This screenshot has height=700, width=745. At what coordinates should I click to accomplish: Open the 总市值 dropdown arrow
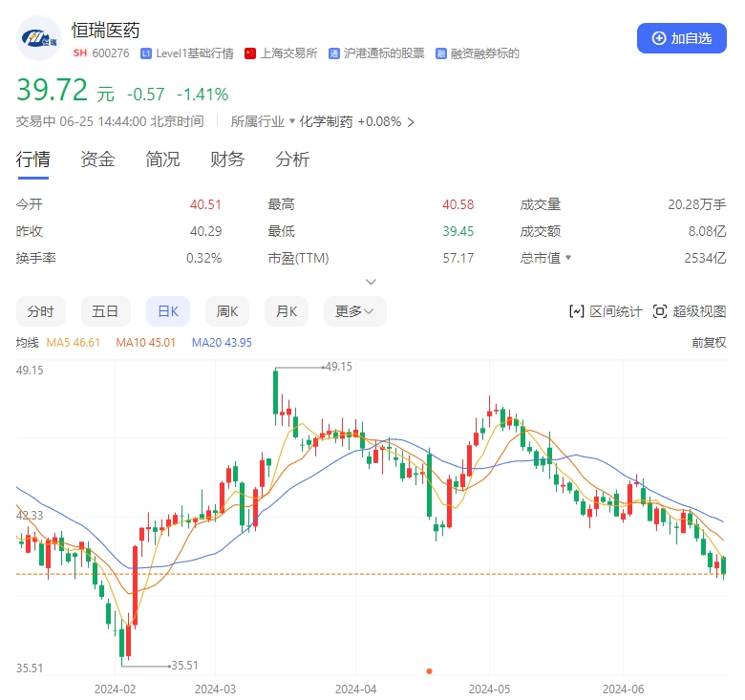(568, 258)
